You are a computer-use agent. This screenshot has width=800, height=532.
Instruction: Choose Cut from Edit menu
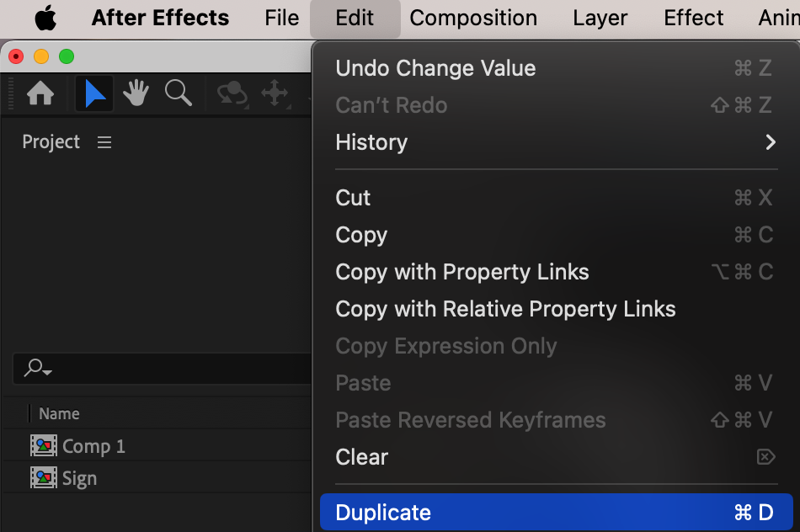pyautogui.click(x=556, y=198)
